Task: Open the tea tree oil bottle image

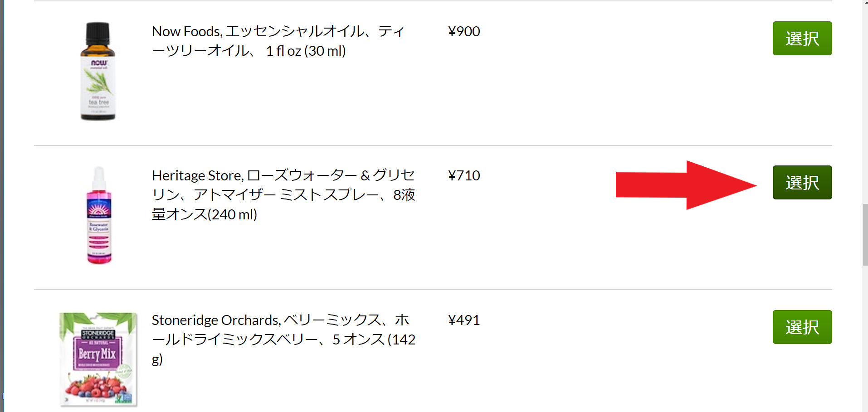Action: pyautogui.click(x=98, y=71)
